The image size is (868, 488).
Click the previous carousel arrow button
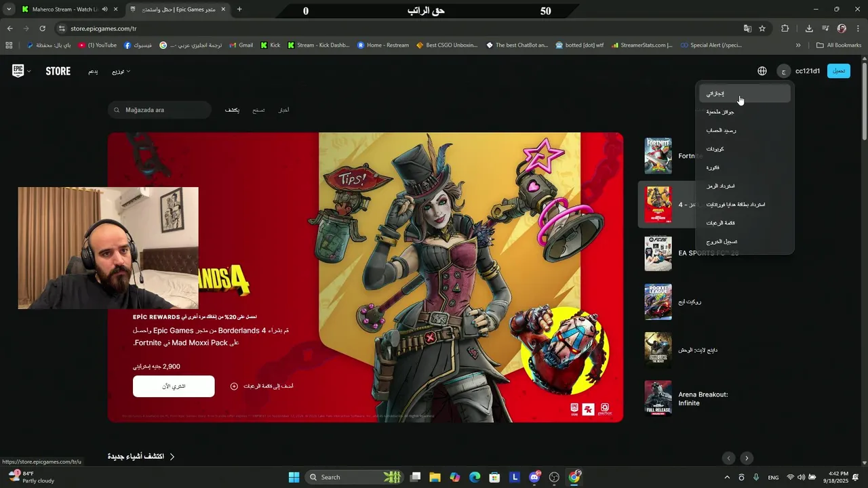(729, 458)
